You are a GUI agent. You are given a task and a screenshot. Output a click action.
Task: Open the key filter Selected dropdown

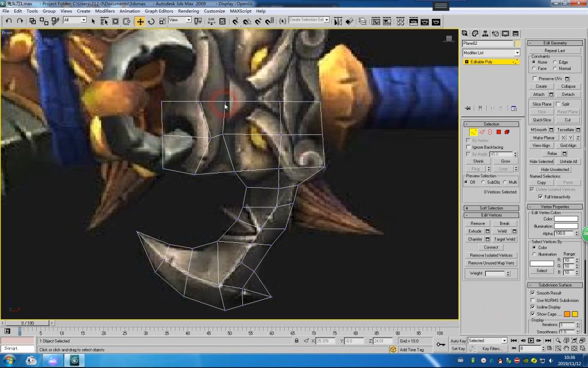[488, 340]
